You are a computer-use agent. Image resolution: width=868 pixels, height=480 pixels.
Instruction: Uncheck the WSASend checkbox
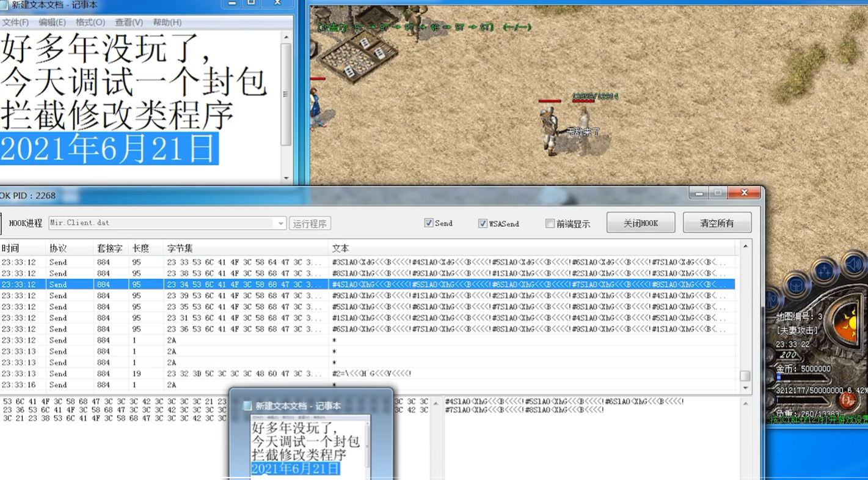pyautogui.click(x=483, y=224)
